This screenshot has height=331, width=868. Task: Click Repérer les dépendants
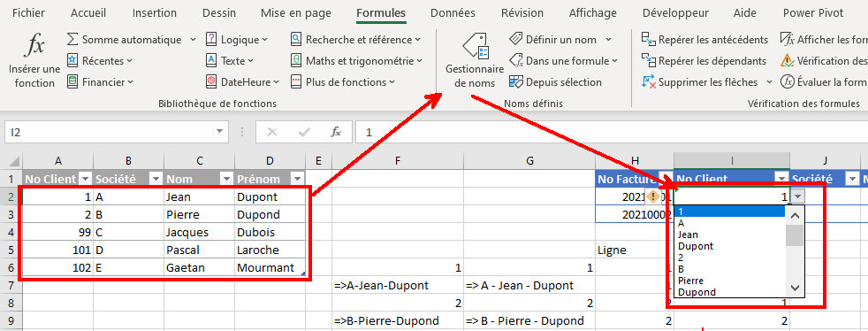(704, 60)
